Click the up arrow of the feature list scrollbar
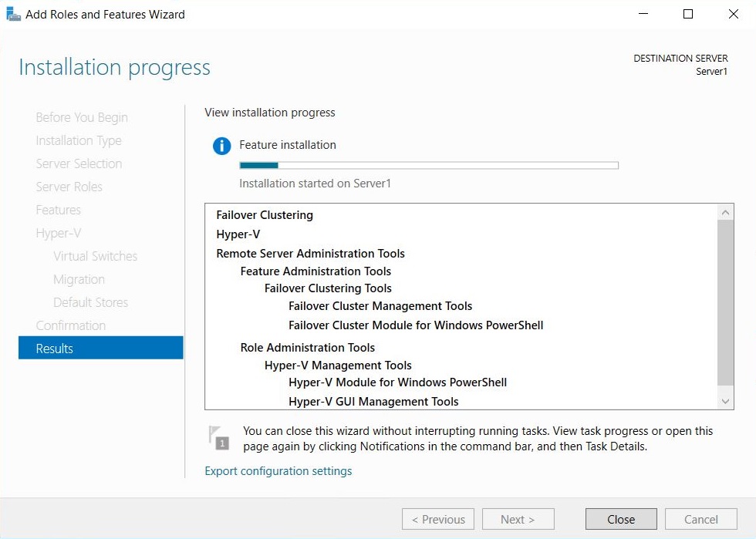The height and width of the screenshot is (539, 756). pyautogui.click(x=726, y=212)
